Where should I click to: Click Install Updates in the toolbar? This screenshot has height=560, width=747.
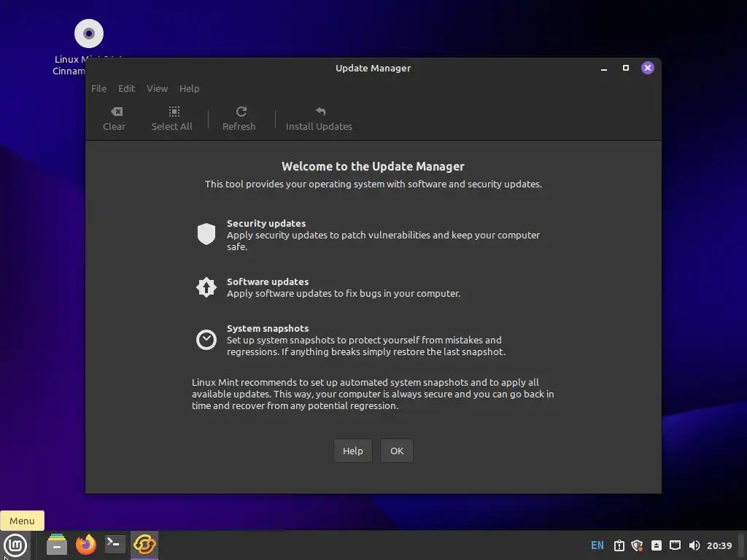pyautogui.click(x=319, y=118)
